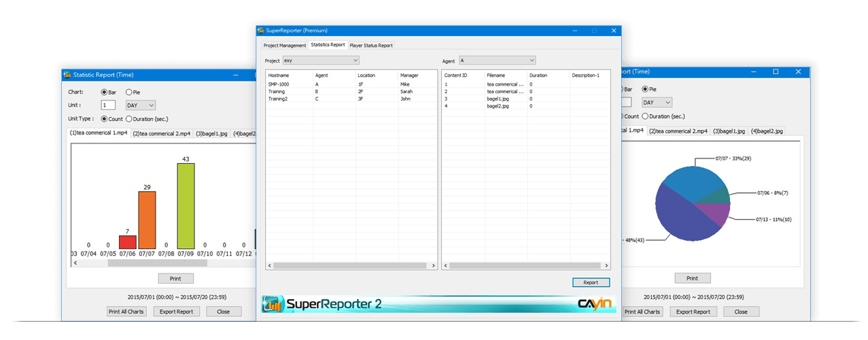This screenshot has height=340, width=868.
Task: Click Print button in left window
Action: point(176,278)
